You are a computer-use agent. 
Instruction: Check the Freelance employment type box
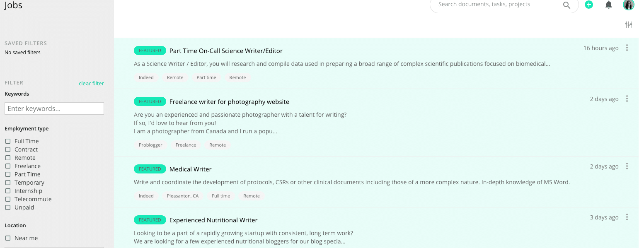7,166
